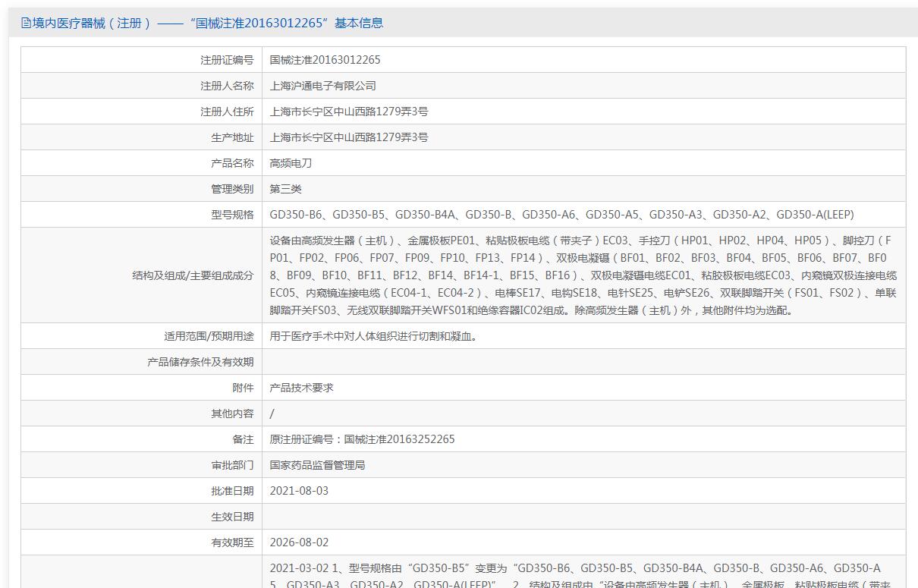Click the 备注 original registration number text
918x588 pixels.
[x=363, y=439]
